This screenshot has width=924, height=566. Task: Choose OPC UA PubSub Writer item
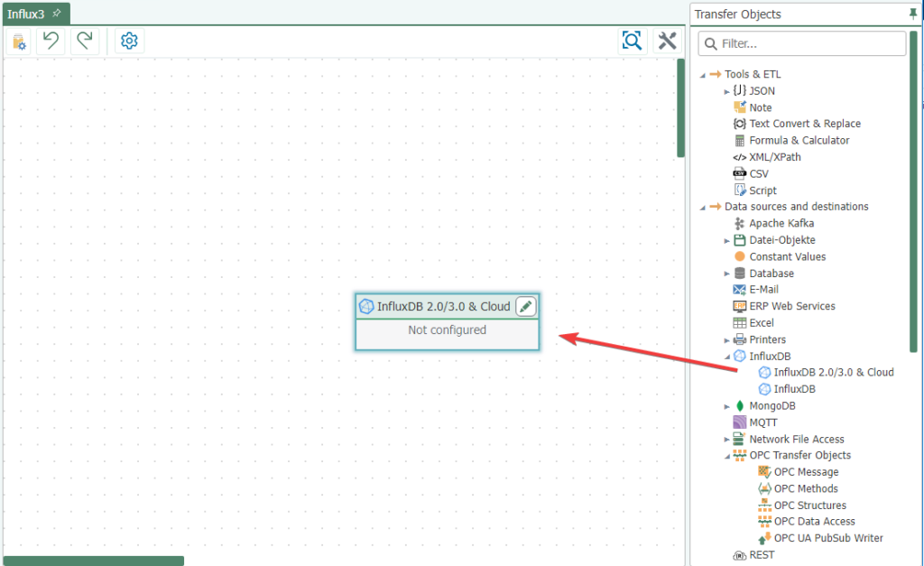click(827, 538)
